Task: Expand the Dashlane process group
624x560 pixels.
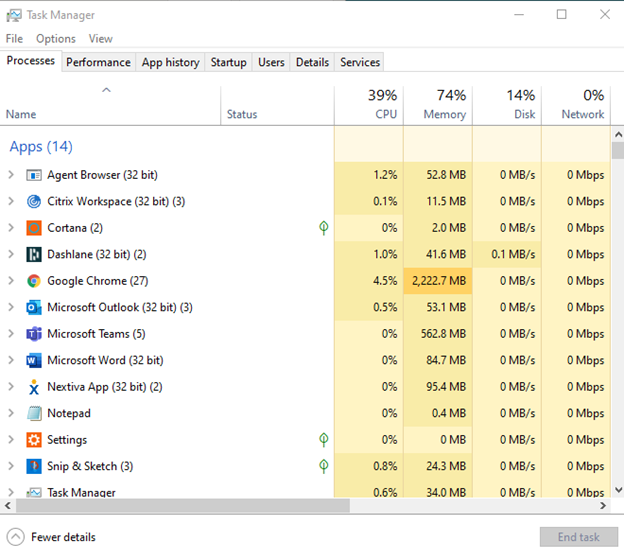Action: (x=11, y=254)
